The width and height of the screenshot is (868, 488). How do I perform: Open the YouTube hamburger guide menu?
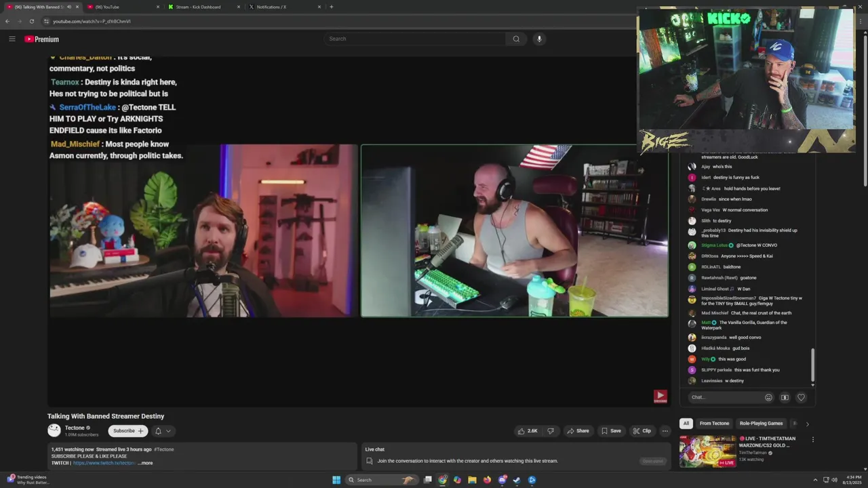[x=12, y=39]
